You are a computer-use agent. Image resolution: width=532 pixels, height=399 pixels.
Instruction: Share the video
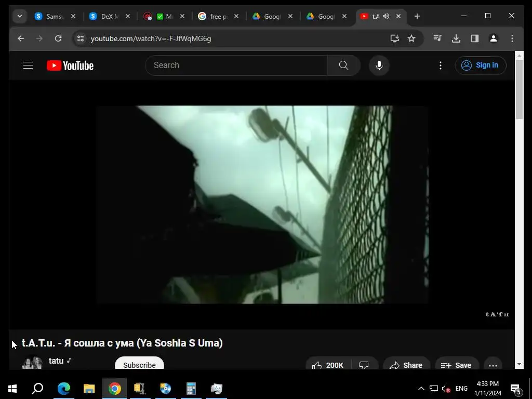[x=406, y=364]
